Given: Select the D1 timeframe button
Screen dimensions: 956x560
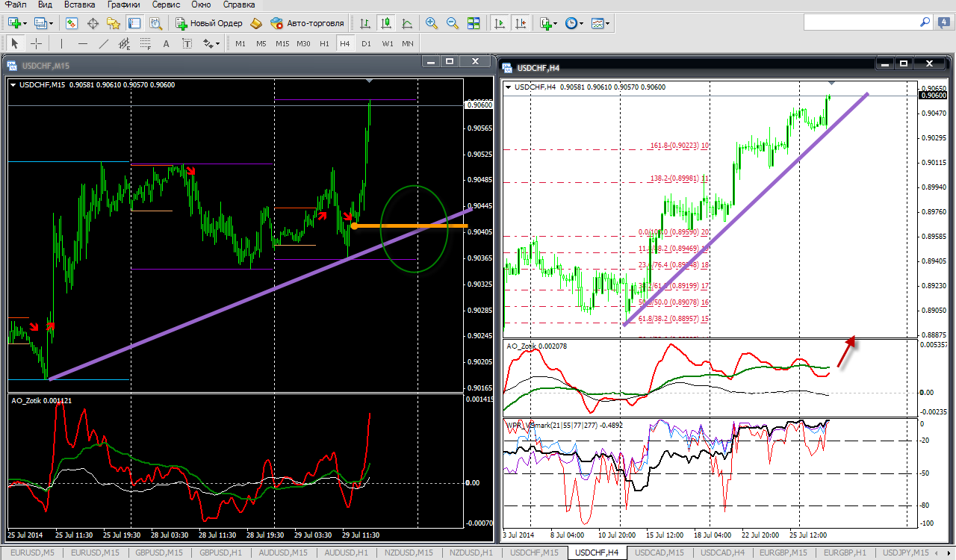Looking at the screenshot, I should click(x=366, y=43).
